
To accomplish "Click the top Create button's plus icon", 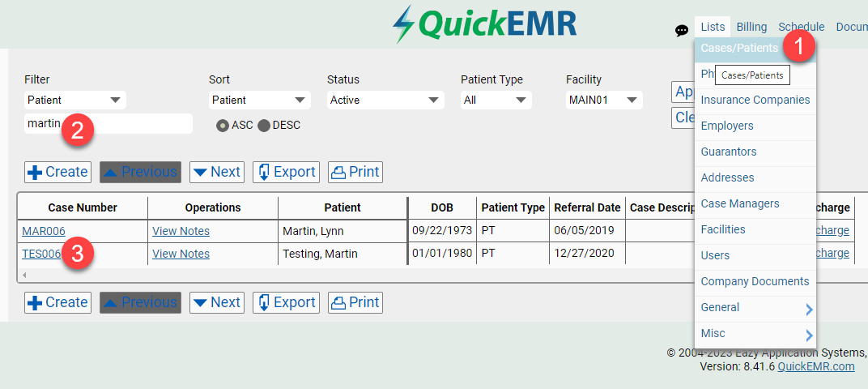I will (35, 173).
